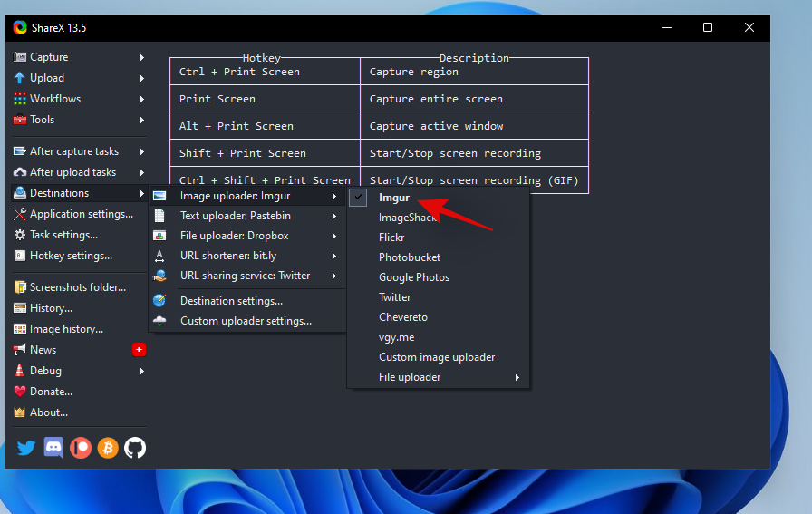Image resolution: width=812 pixels, height=514 pixels.
Task: Open Application settings...
Action: point(79,214)
